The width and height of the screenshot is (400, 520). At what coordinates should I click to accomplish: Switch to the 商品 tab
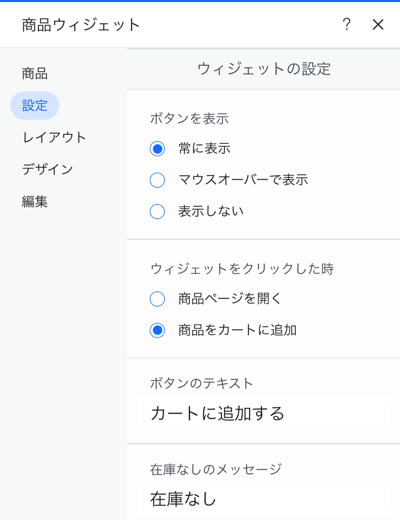pos(35,73)
